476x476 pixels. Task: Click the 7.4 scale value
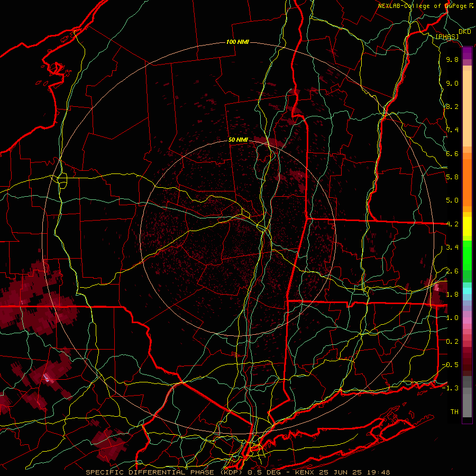tap(452, 130)
